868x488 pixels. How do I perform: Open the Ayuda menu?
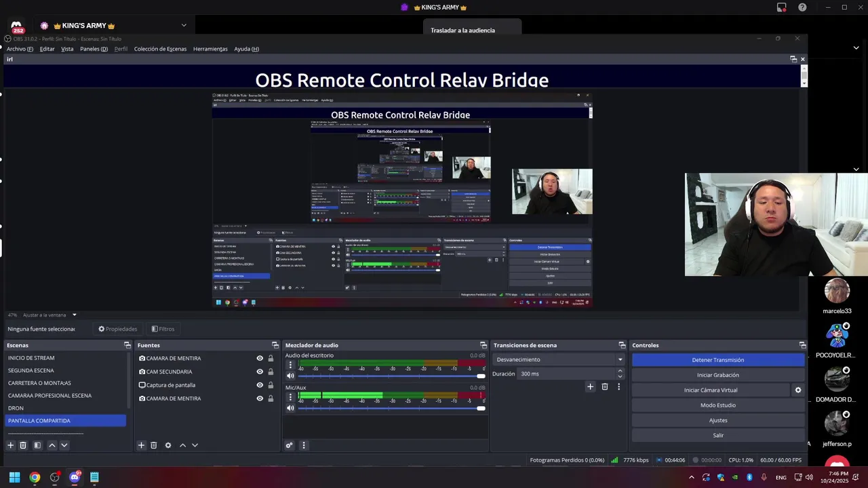[246, 49]
